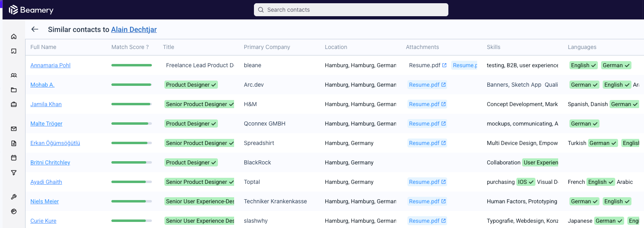Open the folder icon in the sidebar
Viewport: 644px width, 228px height.
[14, 90]
